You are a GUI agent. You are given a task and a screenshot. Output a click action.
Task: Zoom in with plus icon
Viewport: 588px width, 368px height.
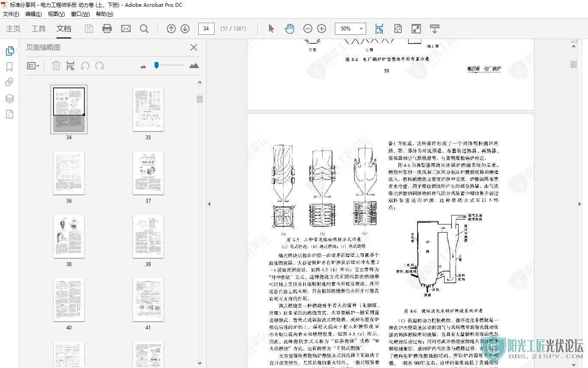coord(322,29)
